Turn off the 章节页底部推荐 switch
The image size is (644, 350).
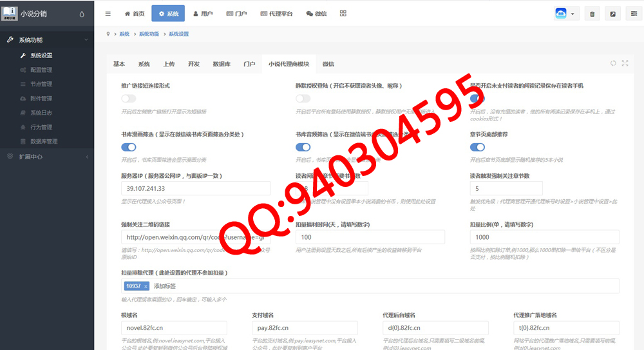tap(477, 147)
